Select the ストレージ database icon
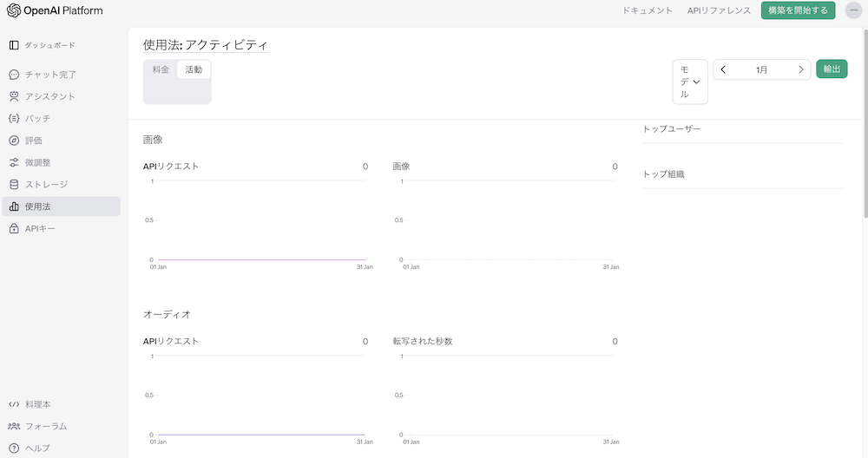Image resolution: width=868 pixels, height=458 pixels. (x=14, y=184)
